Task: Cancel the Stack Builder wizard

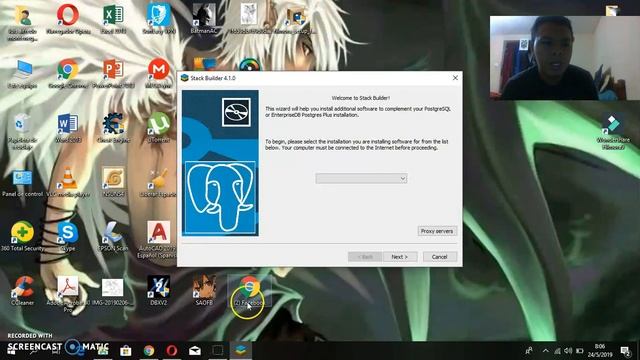Action: click(440, 257)
